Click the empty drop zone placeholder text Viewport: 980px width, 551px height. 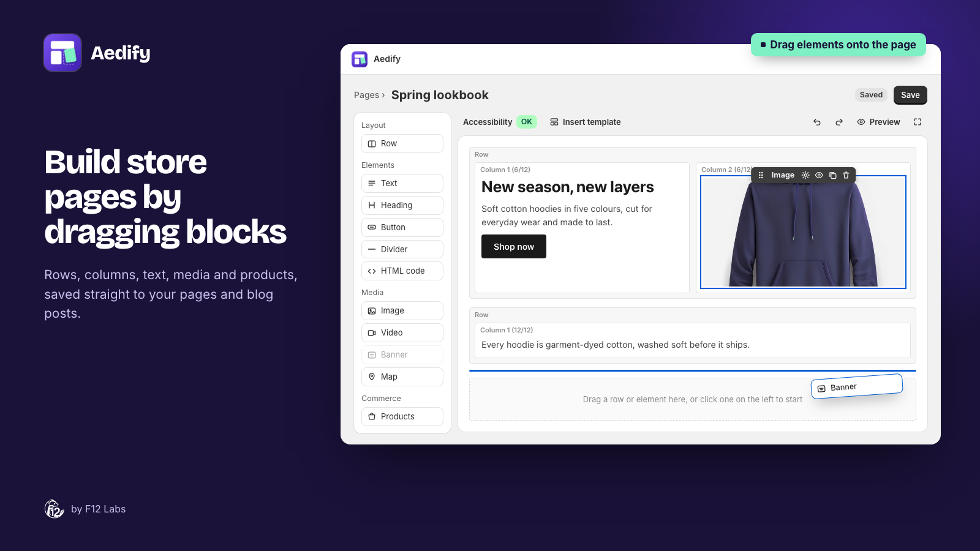click(x=692, y=399)
